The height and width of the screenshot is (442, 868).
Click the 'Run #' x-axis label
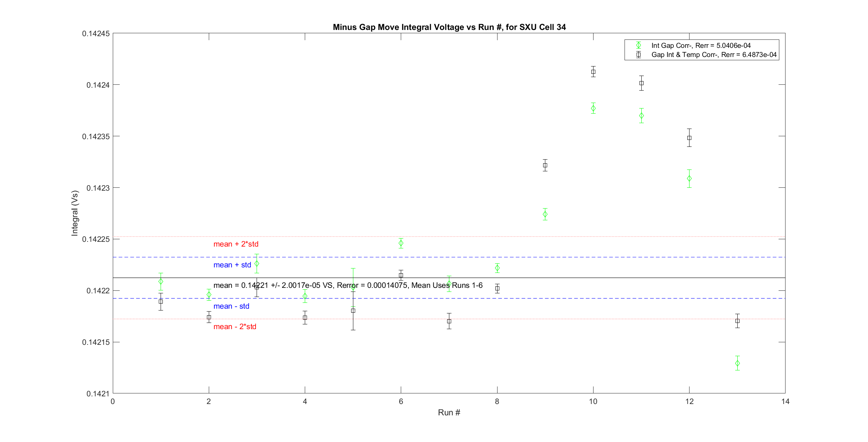coord(449,412)
